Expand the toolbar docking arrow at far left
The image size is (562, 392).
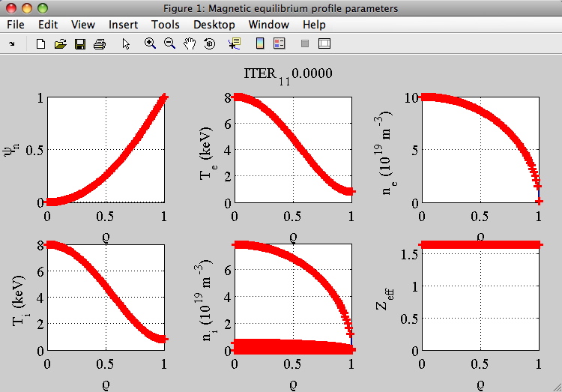click(12, 44)
